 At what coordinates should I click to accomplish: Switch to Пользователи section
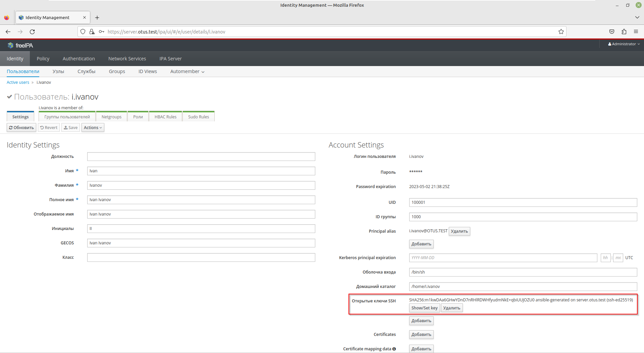[x=23, y=71]
